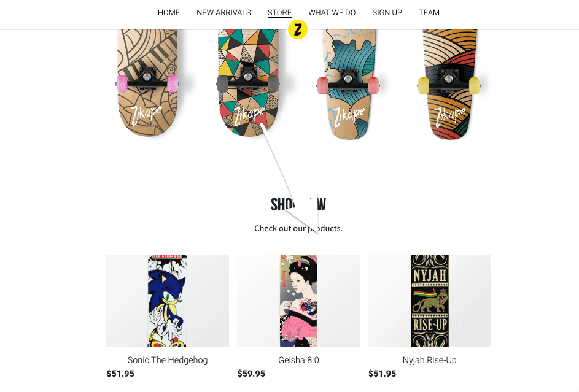This screenshot has height=392, width=579.
Task: Click the $51.95 Sonic deck price
Action: (x=120, y=374)
